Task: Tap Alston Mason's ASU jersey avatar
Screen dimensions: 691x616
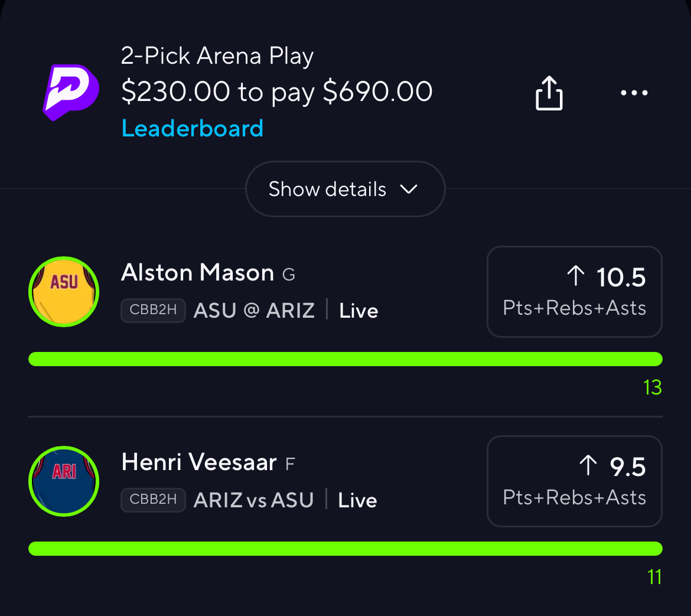Action: [x=64, y=292]
